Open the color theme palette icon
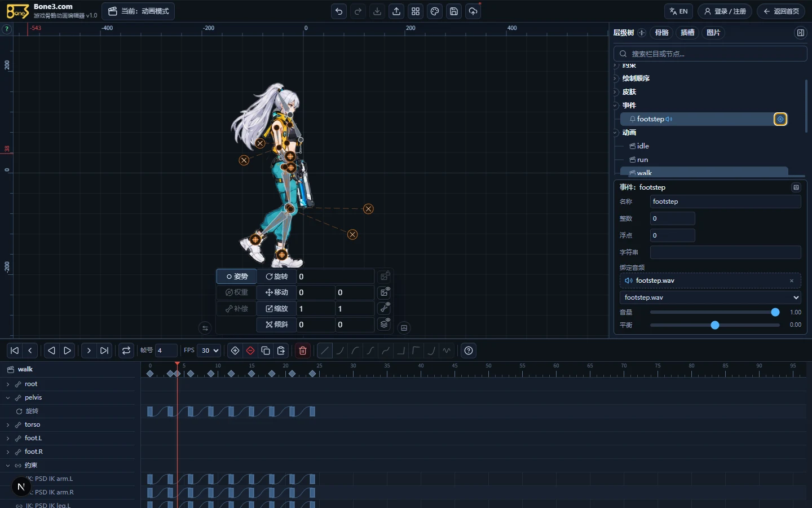 (x=435, y=11)
